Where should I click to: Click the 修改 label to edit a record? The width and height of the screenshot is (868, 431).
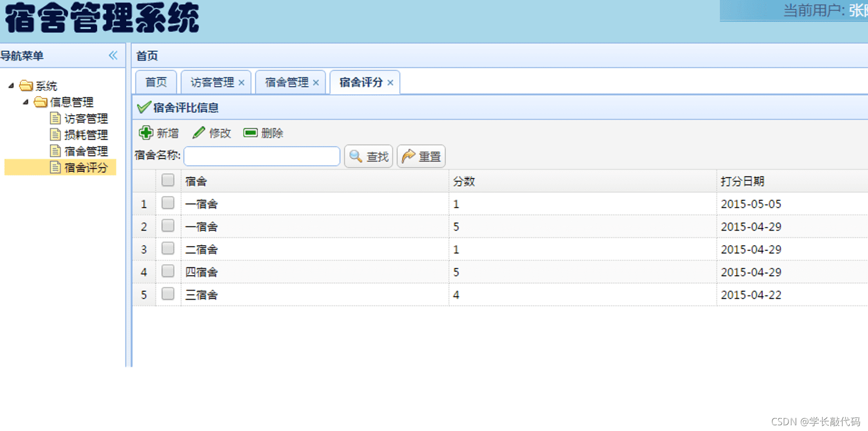pyautogui.click(x=220, y=133)
